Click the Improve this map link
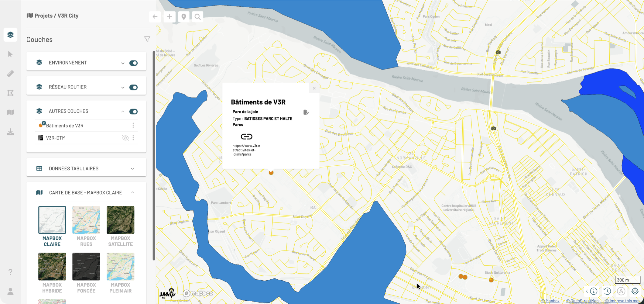The height and width of the screenshot is (304, 644). click(x=623, y=301)
